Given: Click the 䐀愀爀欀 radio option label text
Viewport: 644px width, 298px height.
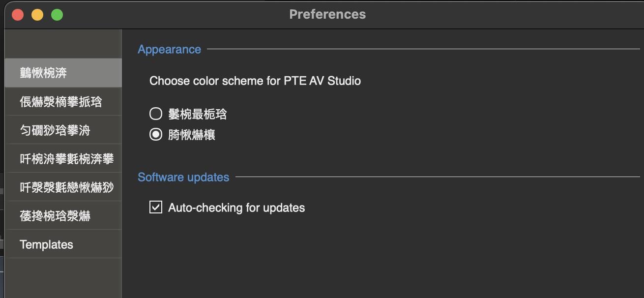Looking at the screenshot, I should pyautogui.click(x=191, y=134).
